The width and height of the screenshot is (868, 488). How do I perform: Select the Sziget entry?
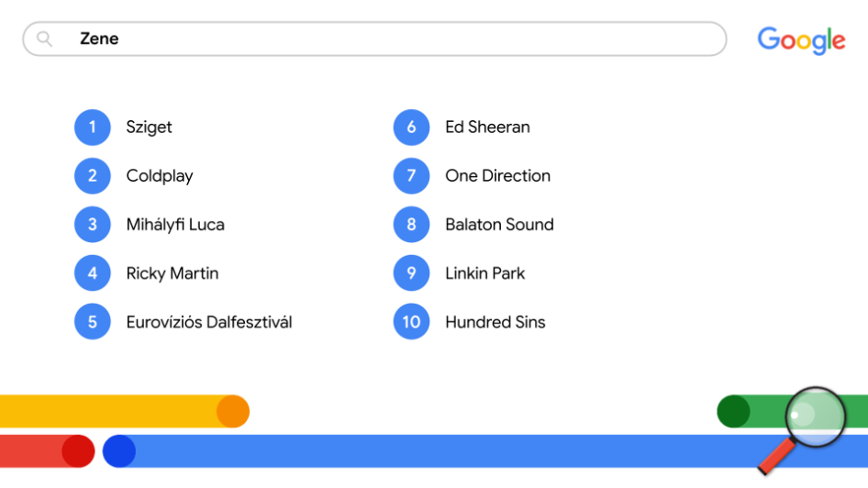149,128
